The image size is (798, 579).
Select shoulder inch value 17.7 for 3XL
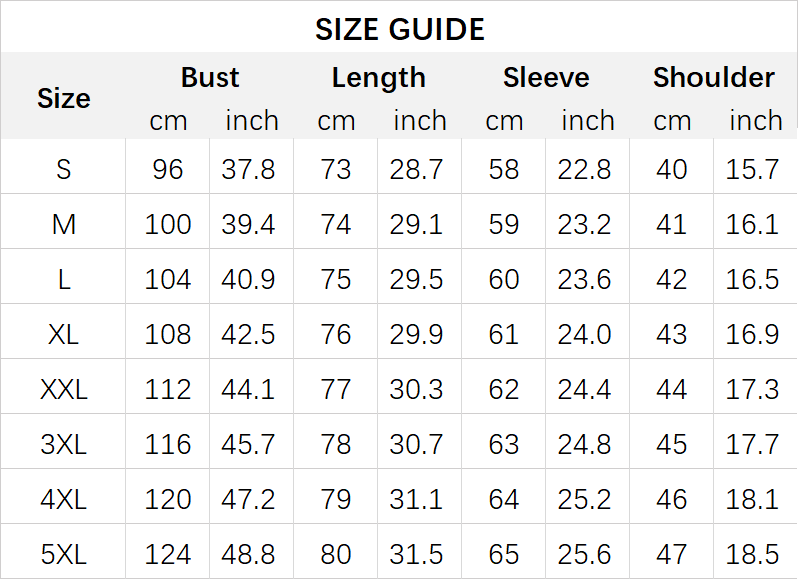753,444
